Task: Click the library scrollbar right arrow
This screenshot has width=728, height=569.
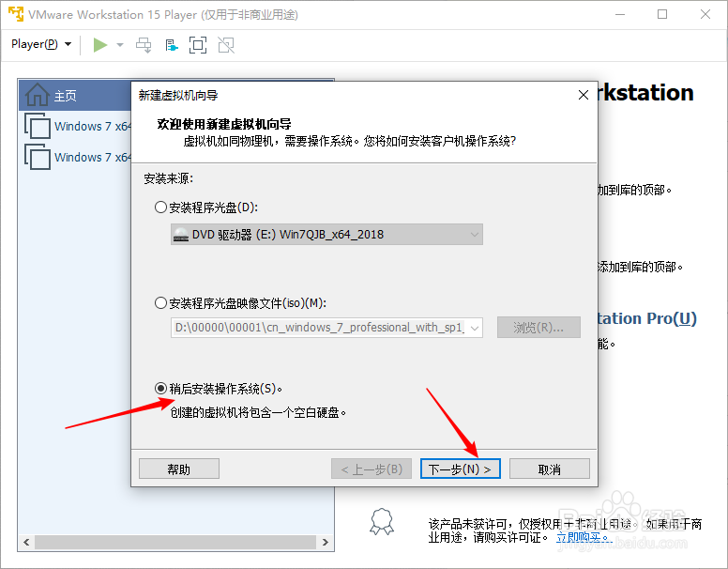Action: pyautogui.click(x=325, y=542)
